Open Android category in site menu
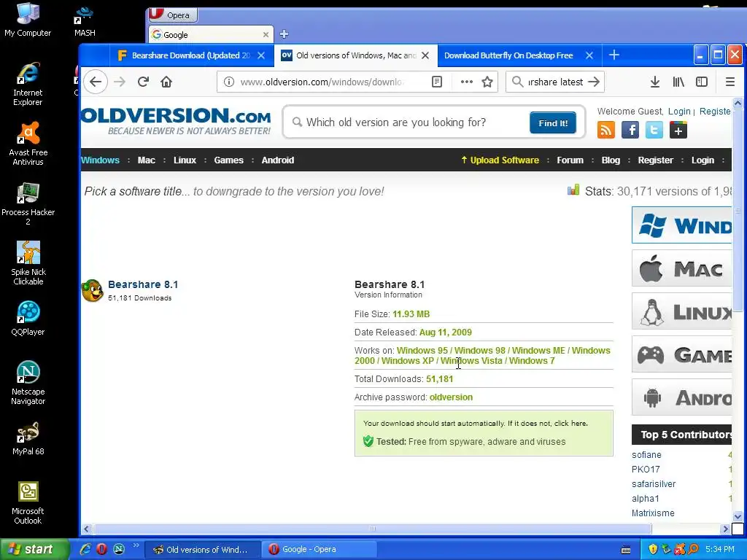 click(278, 160)
